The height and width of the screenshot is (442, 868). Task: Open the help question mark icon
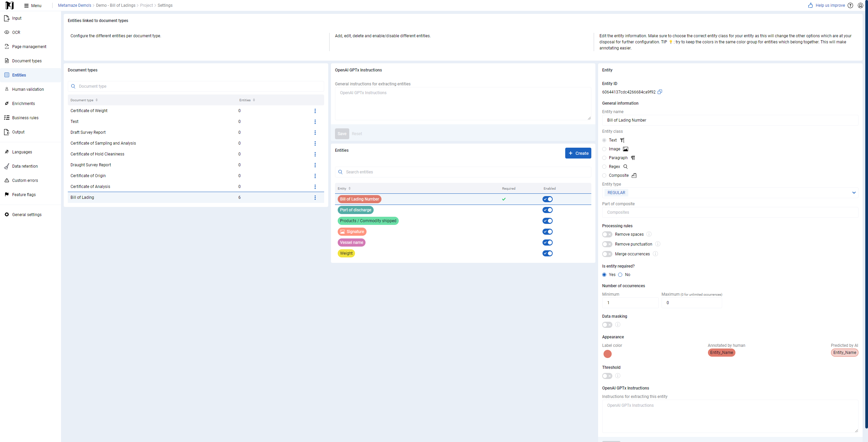tap(850, 5)
